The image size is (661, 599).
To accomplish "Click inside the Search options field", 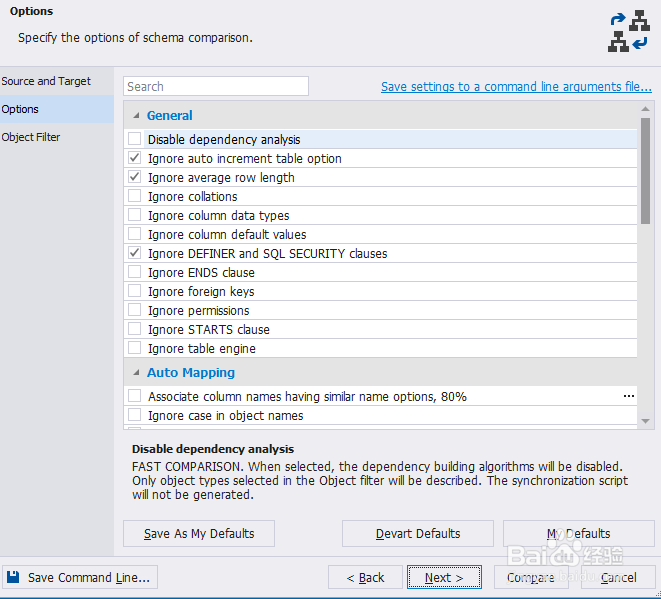I will click(216, 87).
